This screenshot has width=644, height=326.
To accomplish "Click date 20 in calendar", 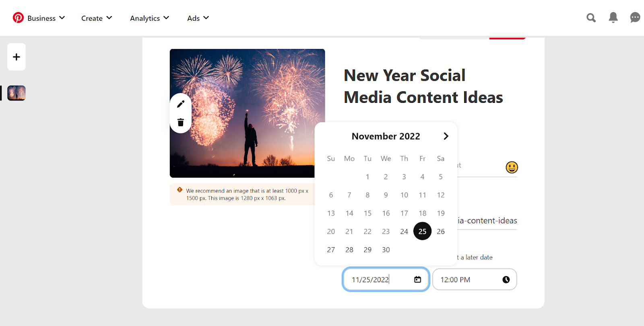I will (331, 232).
